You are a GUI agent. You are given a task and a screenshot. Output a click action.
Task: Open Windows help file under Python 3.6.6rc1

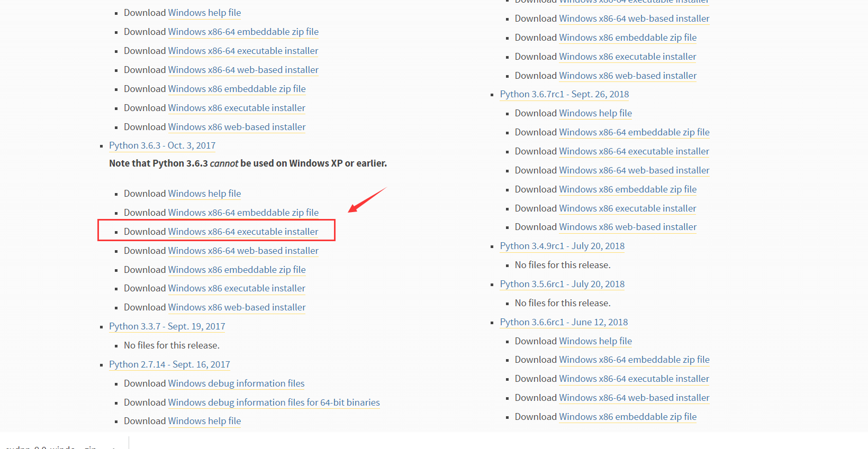tap(595, 341)
